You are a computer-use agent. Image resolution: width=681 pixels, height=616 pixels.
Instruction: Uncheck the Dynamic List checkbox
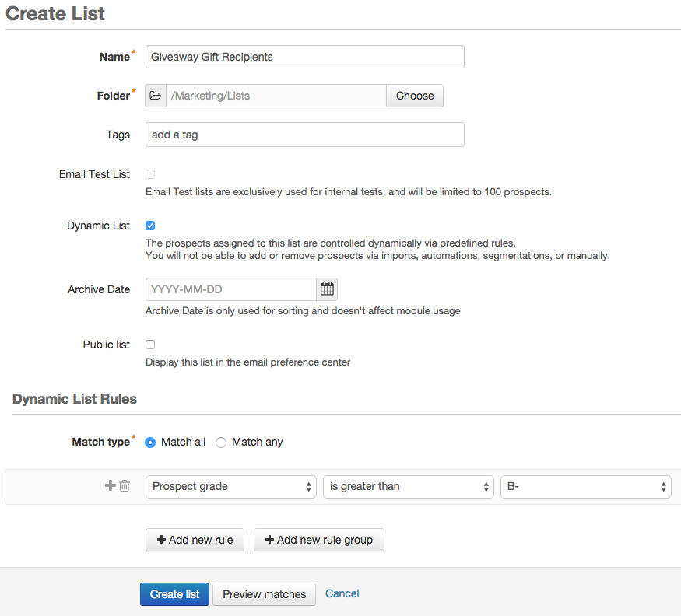coord(150,226)
